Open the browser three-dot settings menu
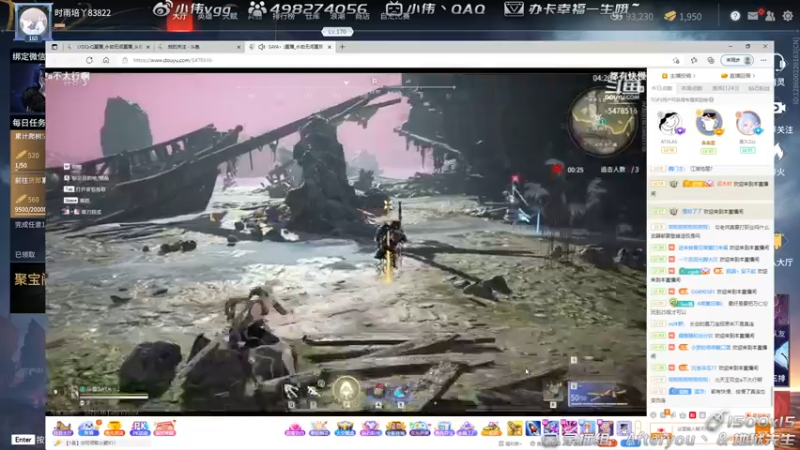The image size is (800, 450). pyautogui.click(x=763, y=60)
